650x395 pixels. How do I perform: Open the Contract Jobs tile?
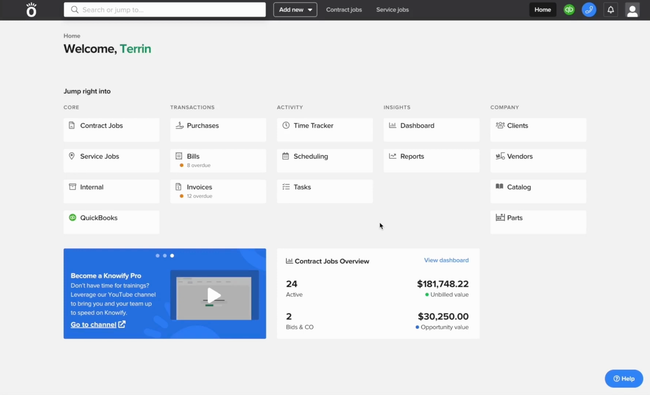[x=111, y=129]
